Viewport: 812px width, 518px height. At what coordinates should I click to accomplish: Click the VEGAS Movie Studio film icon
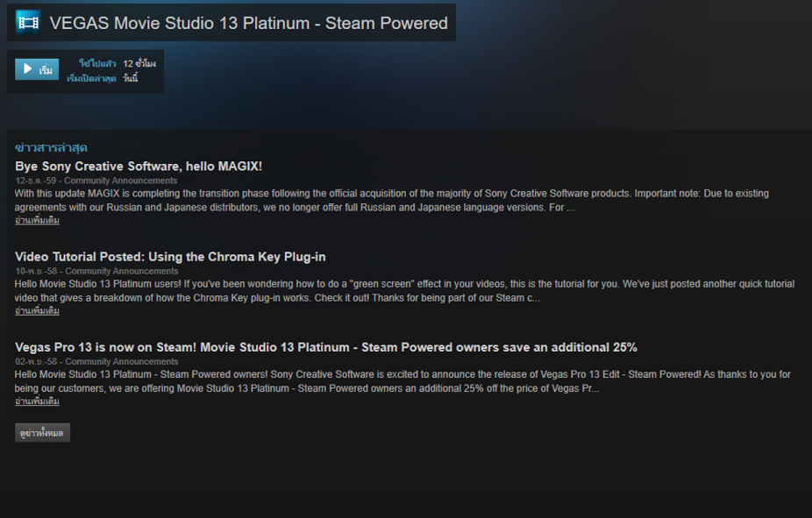point(28,23)
